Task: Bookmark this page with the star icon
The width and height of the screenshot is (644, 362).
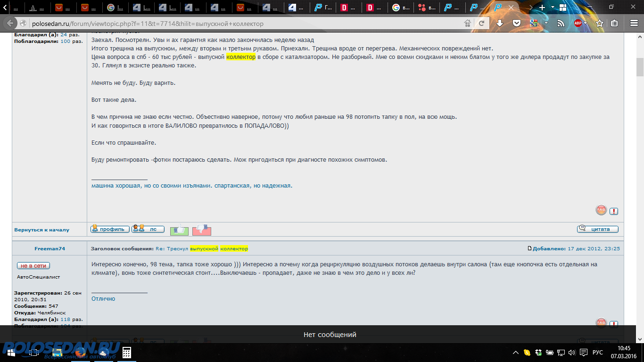Action: tap(599, 23)
